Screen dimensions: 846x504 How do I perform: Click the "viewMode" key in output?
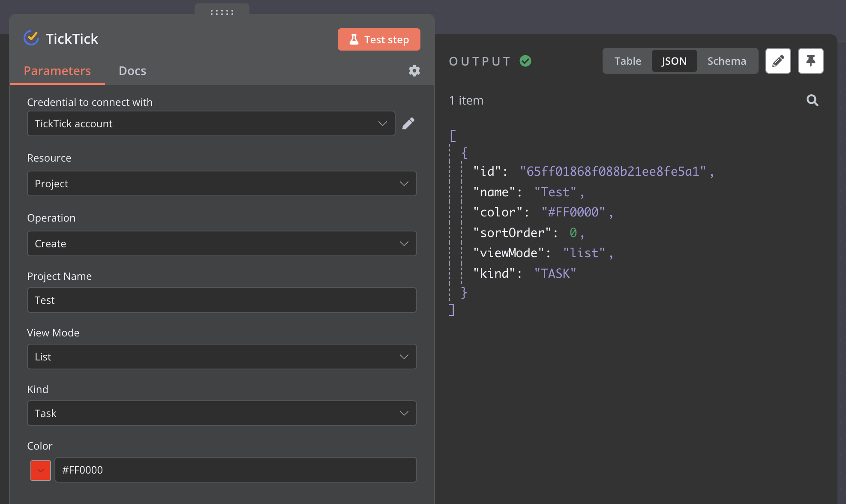pos(508,253)
